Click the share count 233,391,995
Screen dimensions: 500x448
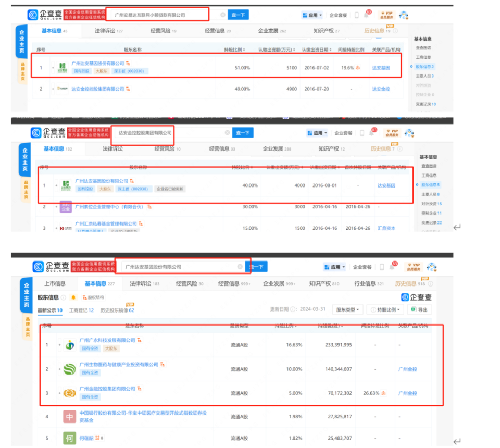tap(339, 345)
